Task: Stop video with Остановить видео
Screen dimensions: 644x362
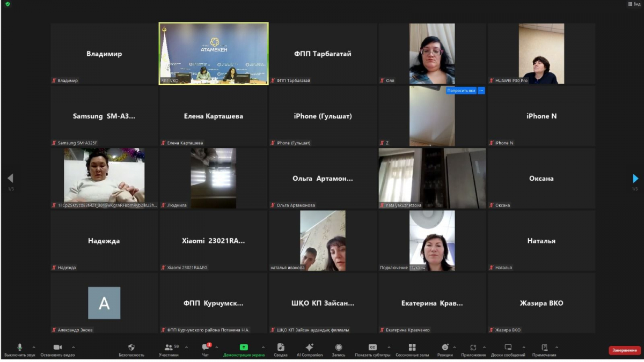Action: 57,350
